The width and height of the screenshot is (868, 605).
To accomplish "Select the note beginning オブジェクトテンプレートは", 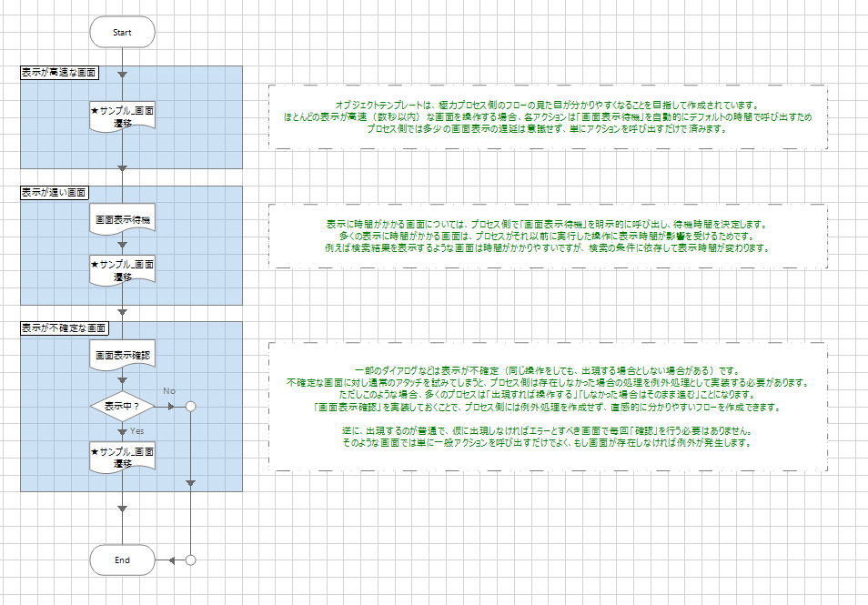I will (547, 116).
